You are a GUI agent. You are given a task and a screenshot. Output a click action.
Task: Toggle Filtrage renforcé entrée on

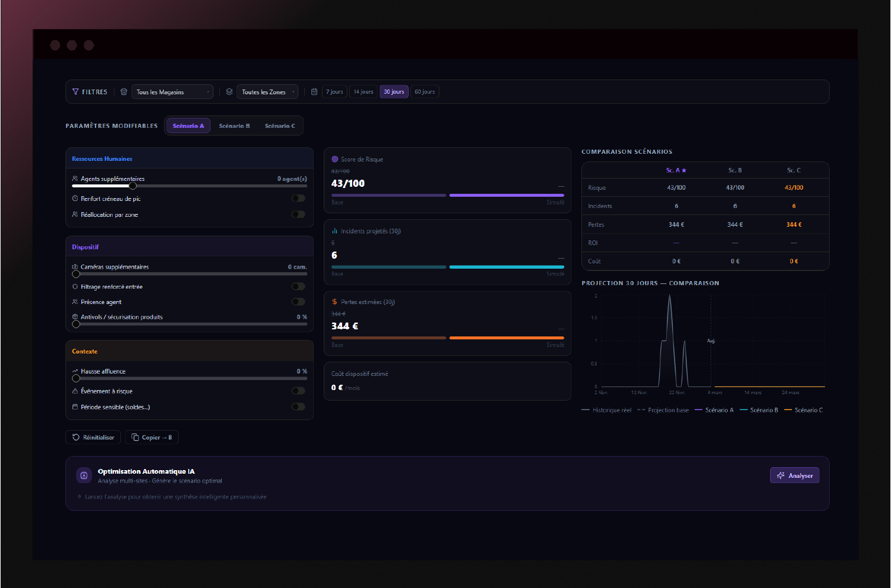298,286
